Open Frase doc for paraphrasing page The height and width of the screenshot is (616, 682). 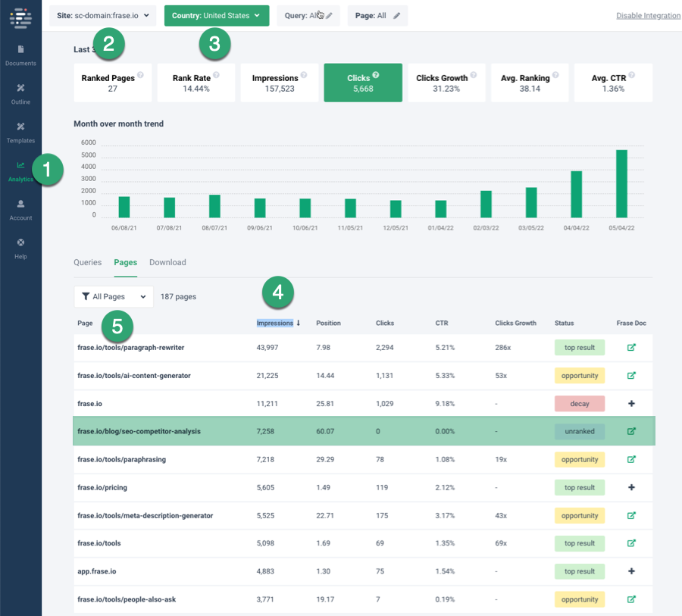[x=631, y=459]
